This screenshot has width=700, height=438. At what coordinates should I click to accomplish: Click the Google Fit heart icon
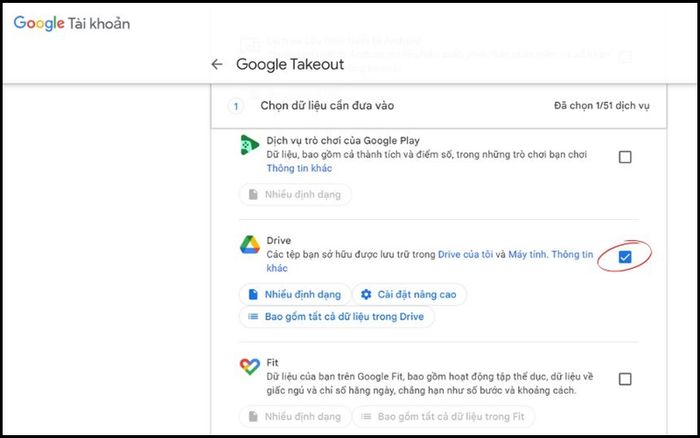click(250, 367)
